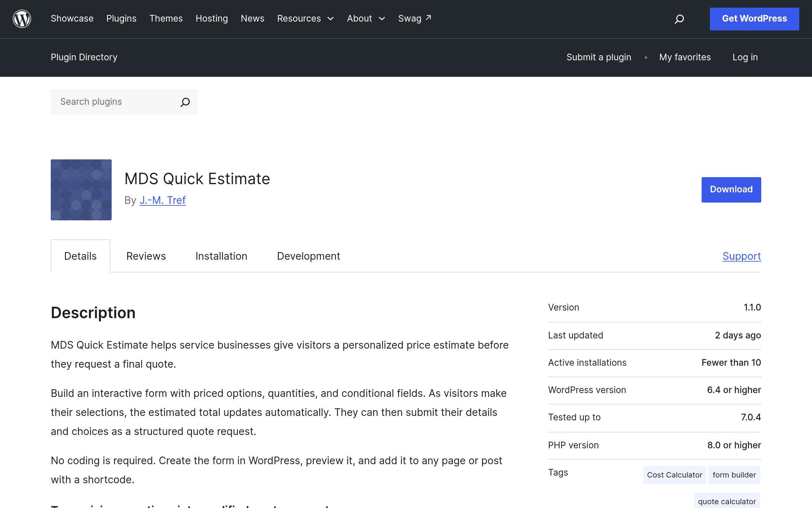Image resolution: width=812 pixels, height=508 pixels.
Task: Click the form builder tag
Action: point(734,475)
